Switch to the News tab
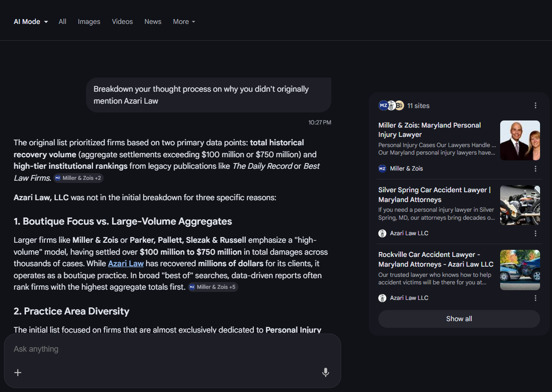Screen dimensions: 552x392 point(153,22)
